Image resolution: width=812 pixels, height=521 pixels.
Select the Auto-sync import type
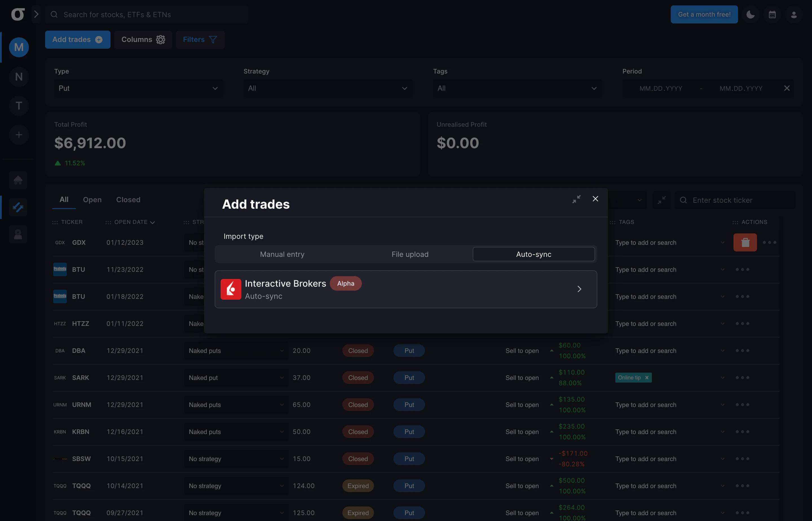(x=533, y=254)
